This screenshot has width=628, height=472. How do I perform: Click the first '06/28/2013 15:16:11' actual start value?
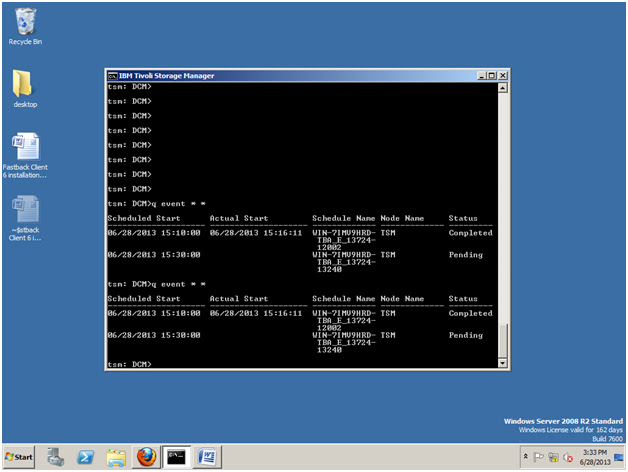tap(256, 233)
